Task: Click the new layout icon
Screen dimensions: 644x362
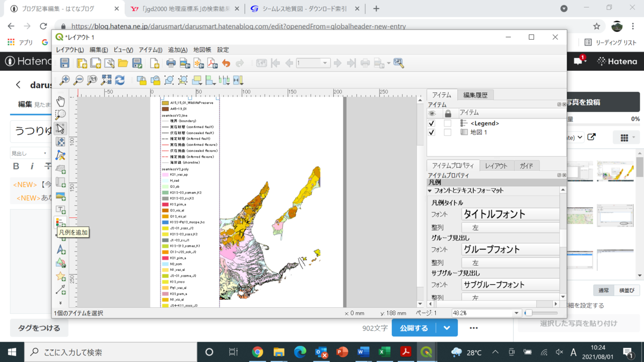Action: [82, 63]
